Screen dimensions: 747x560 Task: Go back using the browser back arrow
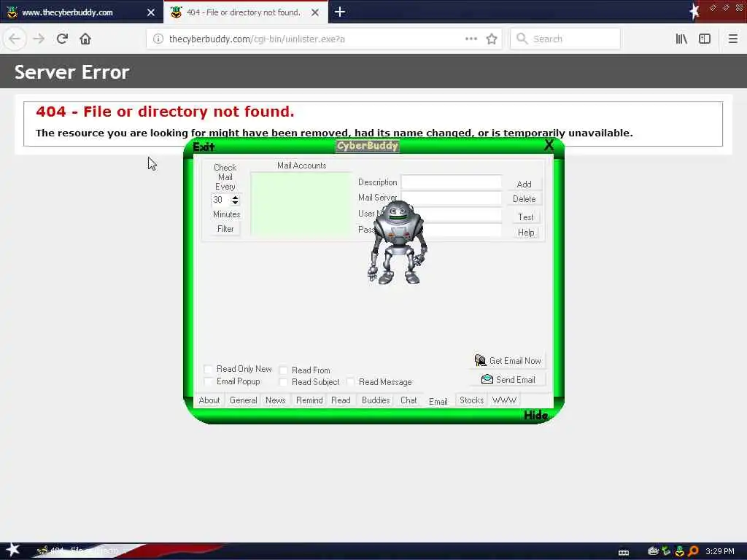pos(15,39)
